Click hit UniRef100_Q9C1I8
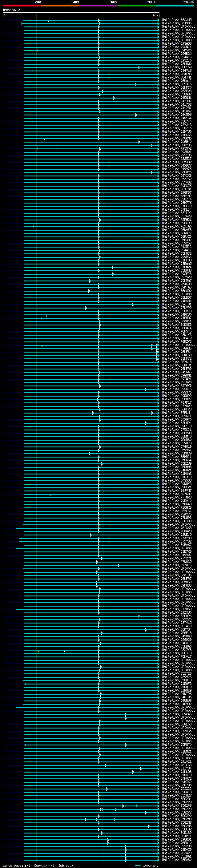 177,426
